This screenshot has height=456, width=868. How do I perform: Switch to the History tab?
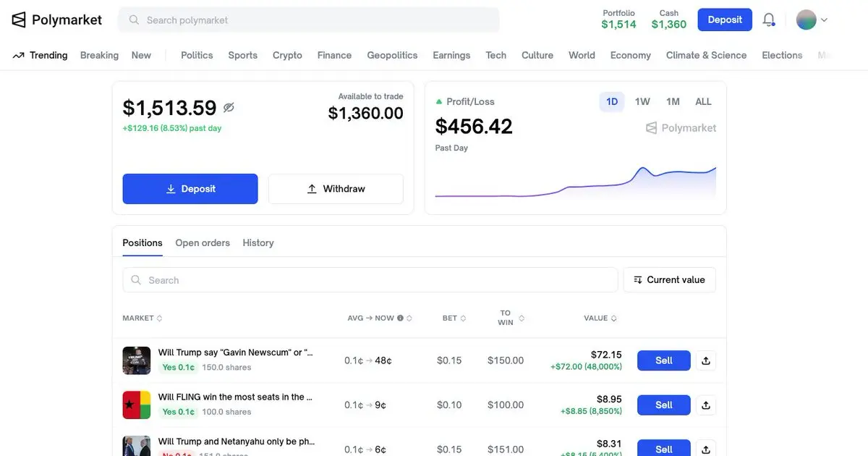[258, 242]
